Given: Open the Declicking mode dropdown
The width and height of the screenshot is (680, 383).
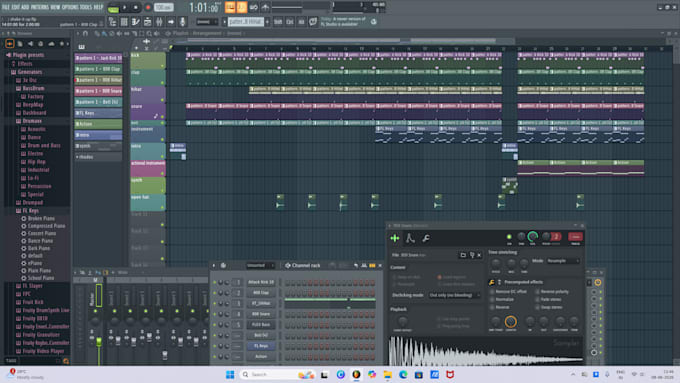Looking at the screenshot, I should (x=454, y=295).
